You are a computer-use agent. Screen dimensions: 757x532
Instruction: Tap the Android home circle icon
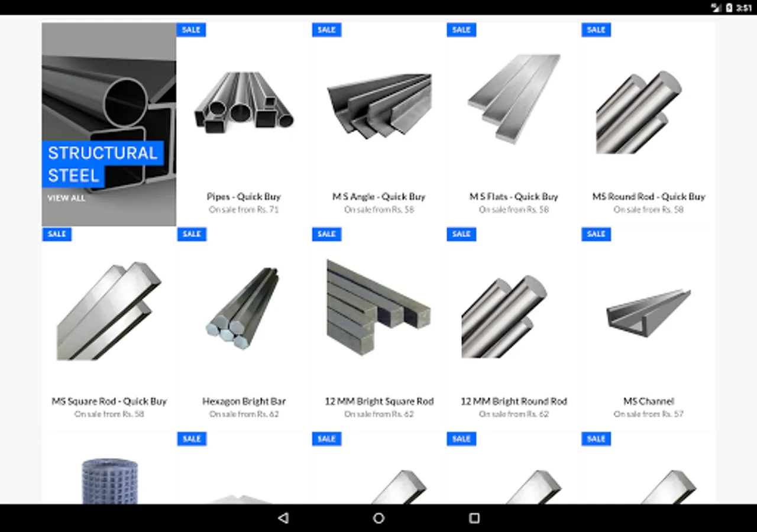pos(378,518)
